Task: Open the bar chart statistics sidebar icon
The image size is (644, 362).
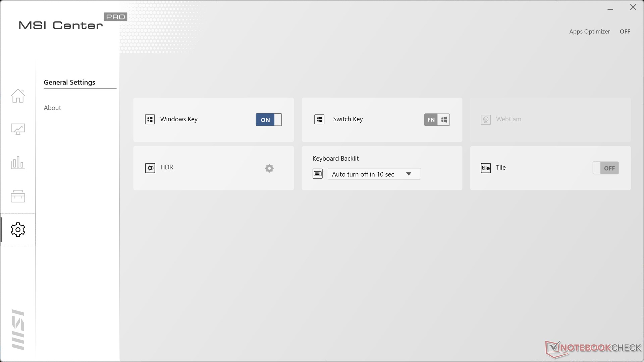Action: coord(18,163)
